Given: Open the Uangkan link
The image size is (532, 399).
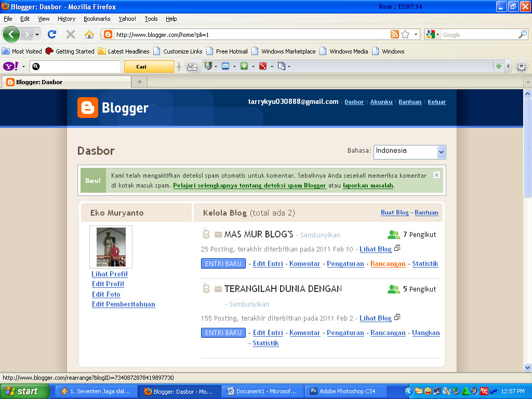Looking at the screenshot, I should point(426,333).
